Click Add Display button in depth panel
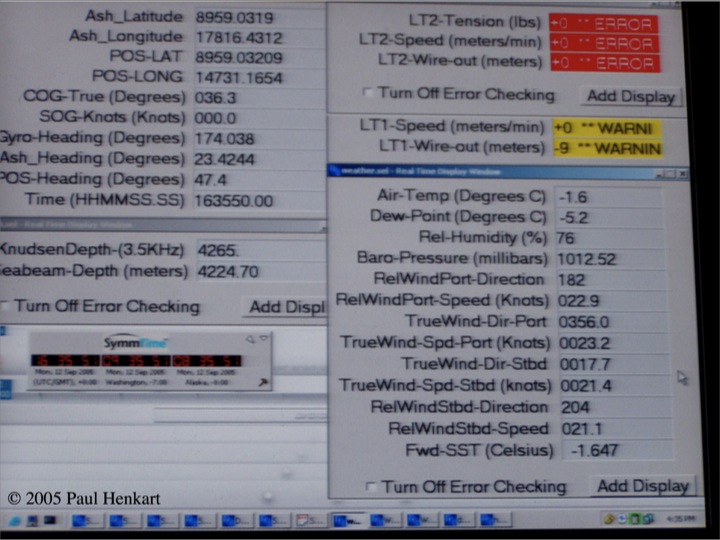Image resolution: width=720 pixels, height=540 pixels. click(x=286, y=307)
